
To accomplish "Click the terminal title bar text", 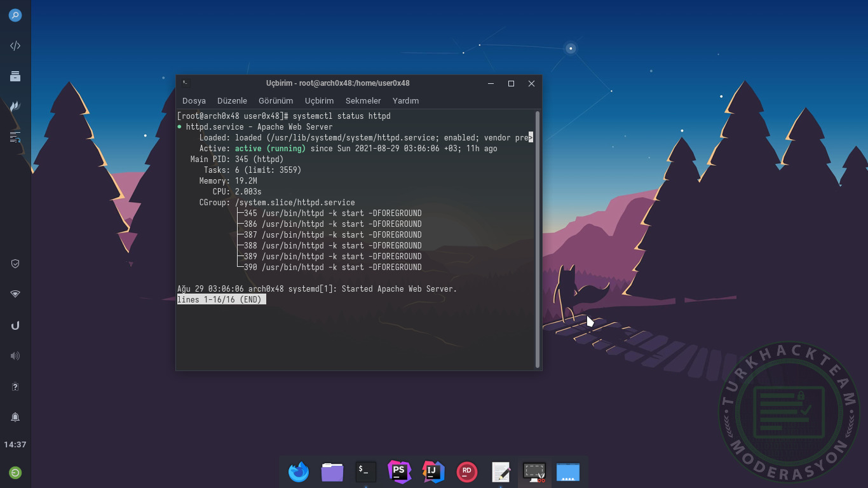I will click(337, 83).
